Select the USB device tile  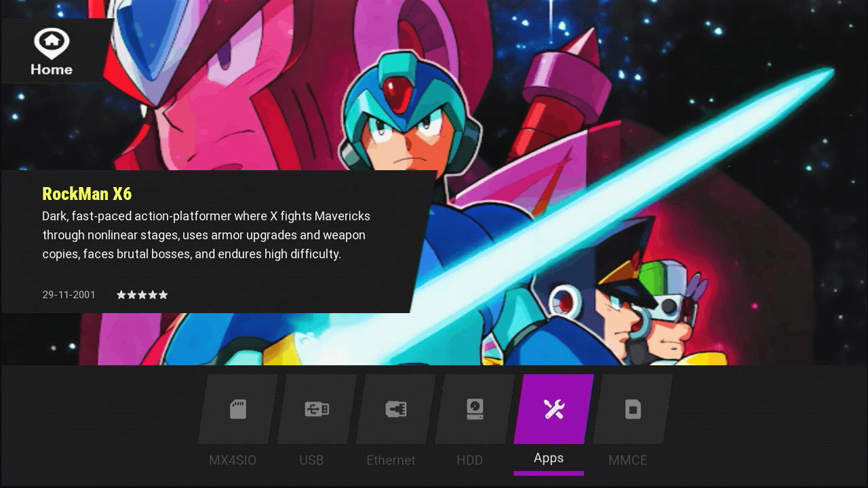click(317, 409)
